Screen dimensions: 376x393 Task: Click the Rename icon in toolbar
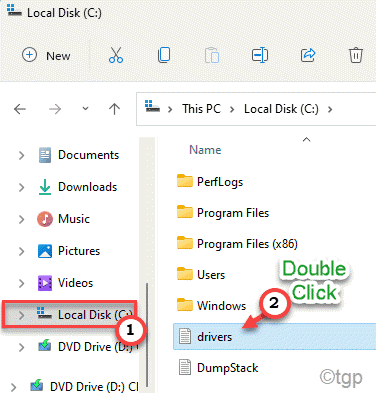click(x=260, y=55)
